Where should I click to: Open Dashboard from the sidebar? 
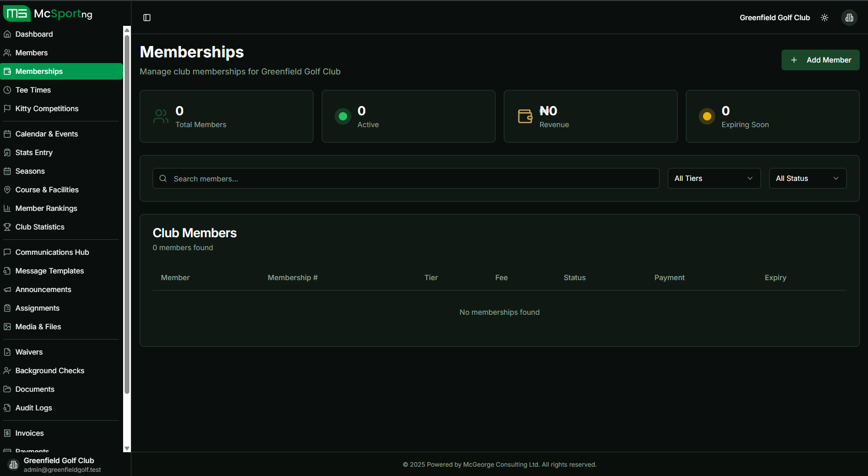point(34,34)
